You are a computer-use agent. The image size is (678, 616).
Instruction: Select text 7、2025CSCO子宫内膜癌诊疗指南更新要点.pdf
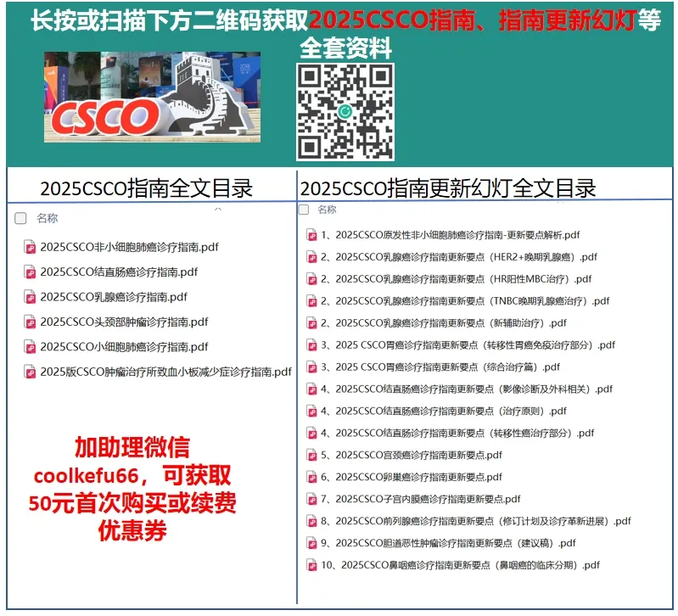tap(420, 499)
